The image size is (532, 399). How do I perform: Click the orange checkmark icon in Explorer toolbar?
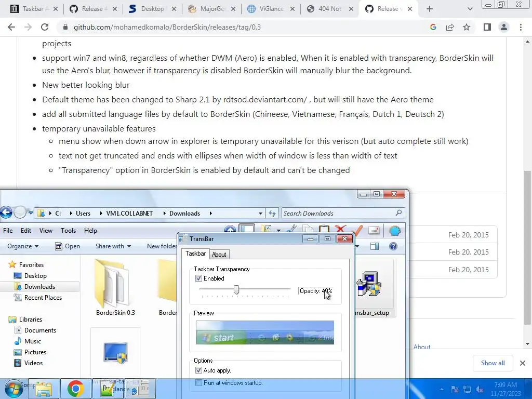tap(357, 230)
